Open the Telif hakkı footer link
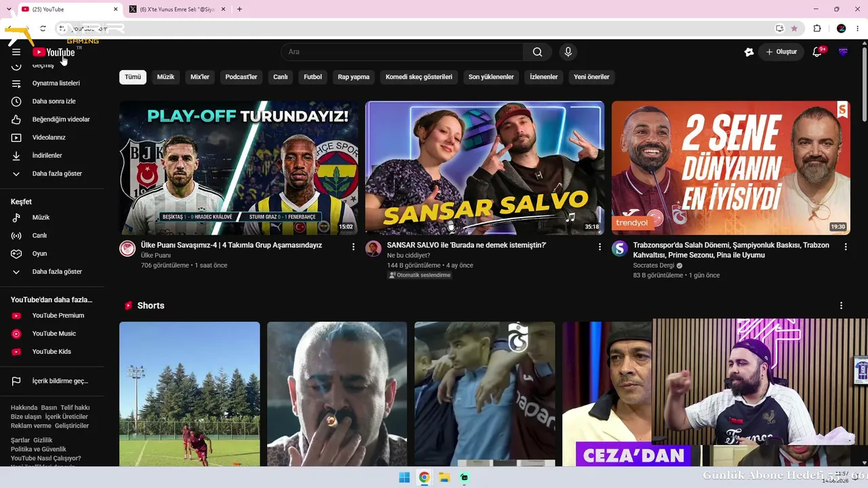 tap(75, 408)
